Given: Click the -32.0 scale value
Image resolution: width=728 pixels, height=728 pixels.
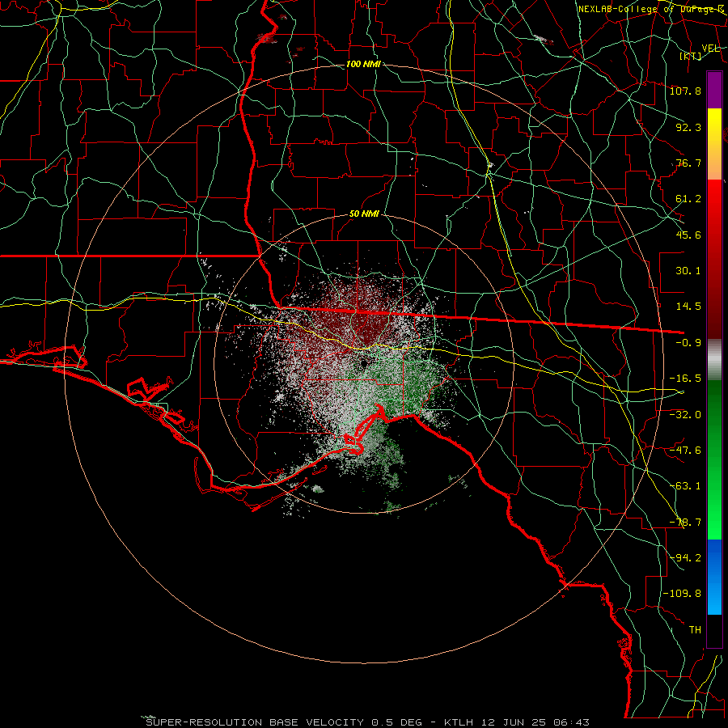Looking at the screenshot, I should tap(685, 414).
